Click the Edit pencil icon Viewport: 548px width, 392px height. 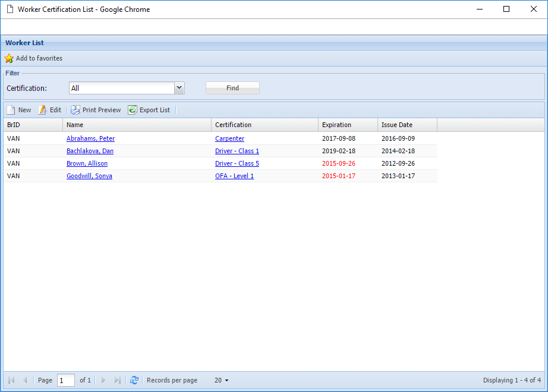pyautogui.click(x=42, y=110)
